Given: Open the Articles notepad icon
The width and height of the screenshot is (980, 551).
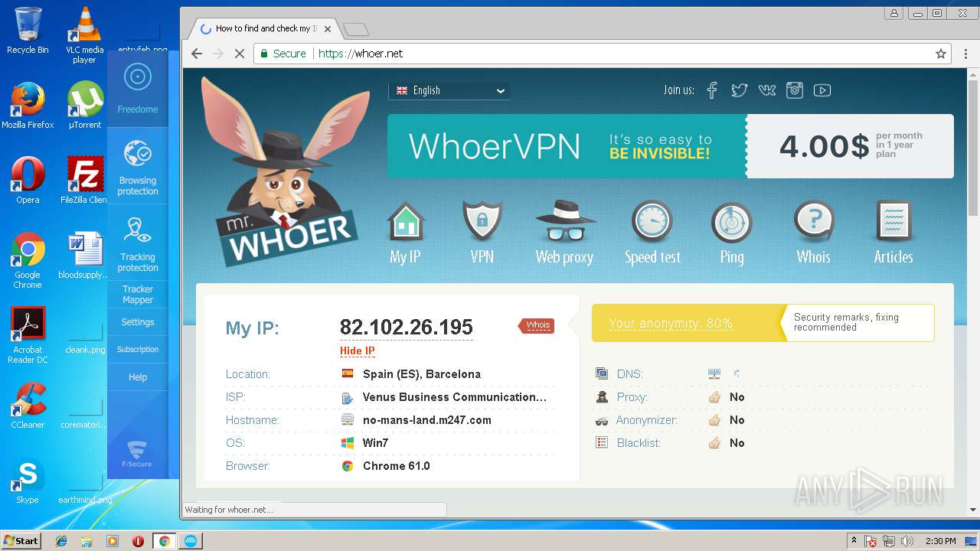Looking at the screenshot, I should click(893, 221).
